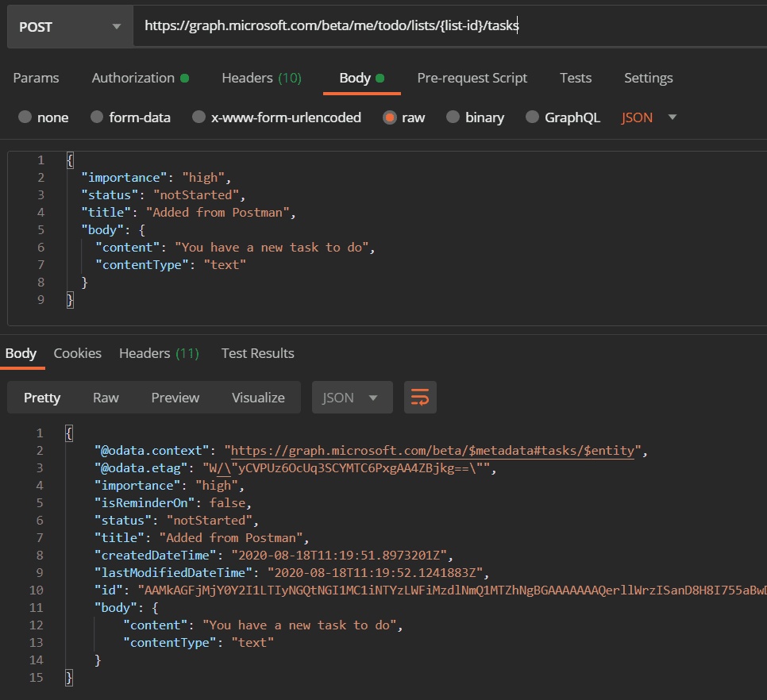Open the response Headers (11) tab

tap(159, 353)
